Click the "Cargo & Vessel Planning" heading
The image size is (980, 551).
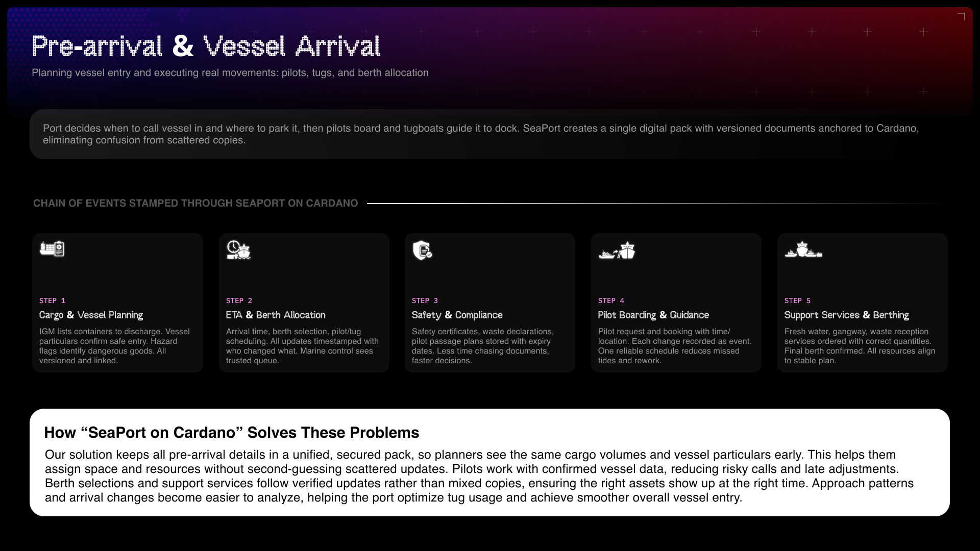[x=91, y=315]
